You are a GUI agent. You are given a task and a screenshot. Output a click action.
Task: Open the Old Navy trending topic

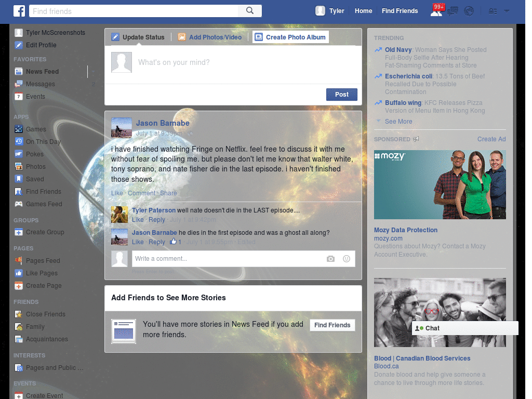click(x=398, y=50)
